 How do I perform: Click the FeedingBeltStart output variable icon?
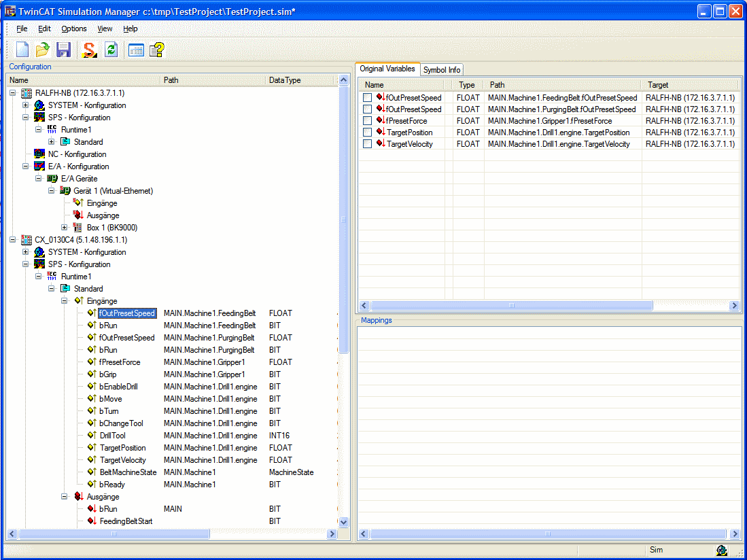(x=92, y=521)
